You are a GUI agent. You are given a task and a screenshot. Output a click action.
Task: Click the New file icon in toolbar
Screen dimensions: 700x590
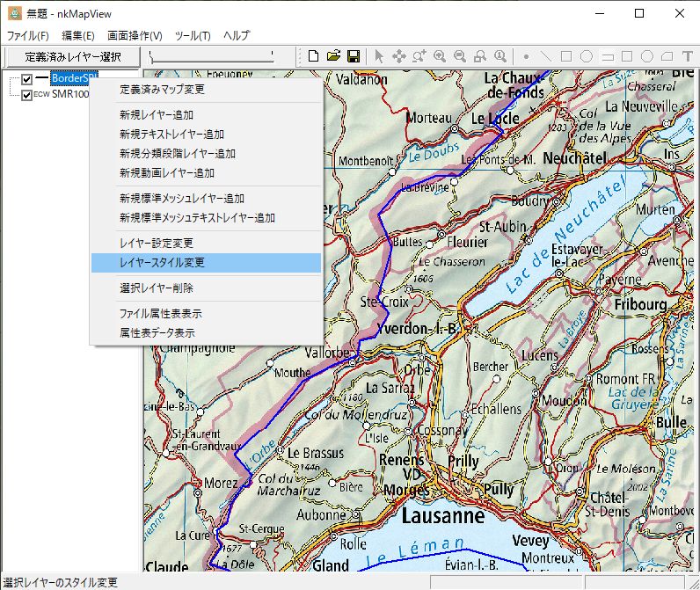click(314, 56)
